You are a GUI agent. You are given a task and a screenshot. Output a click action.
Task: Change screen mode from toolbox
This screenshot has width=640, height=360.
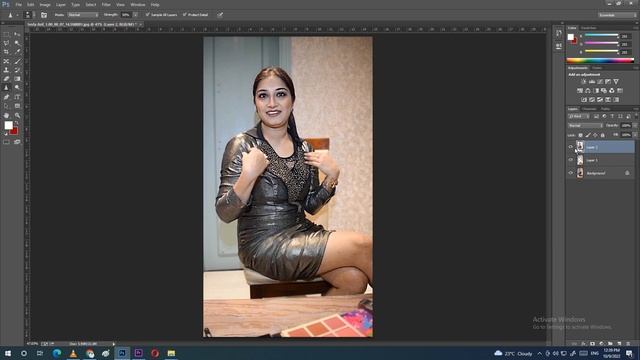pyautogui.click(x=17, y=142)
